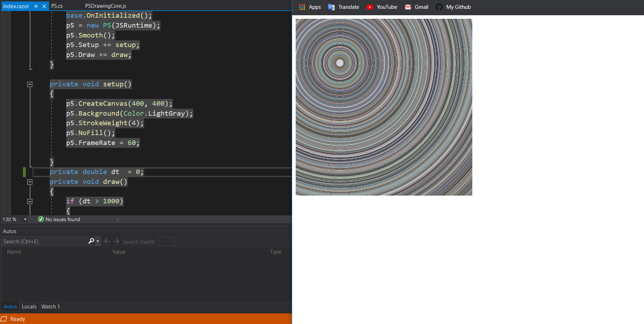
Task: Click the GitHub logo in the bookmarks bar
Action: pyautogui.click(x=439, y=7)
